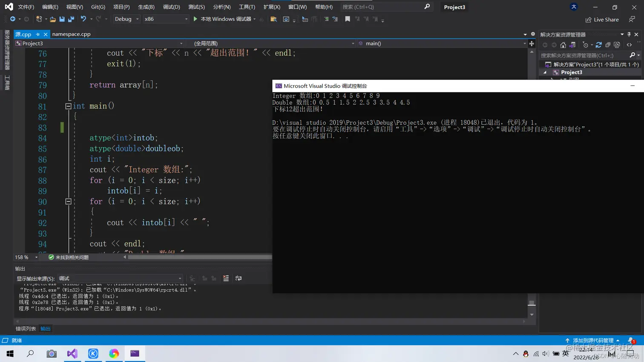Toggle a bookmark on the current line
The width and height of the screenshot is (644, 362).
[348, 19]
